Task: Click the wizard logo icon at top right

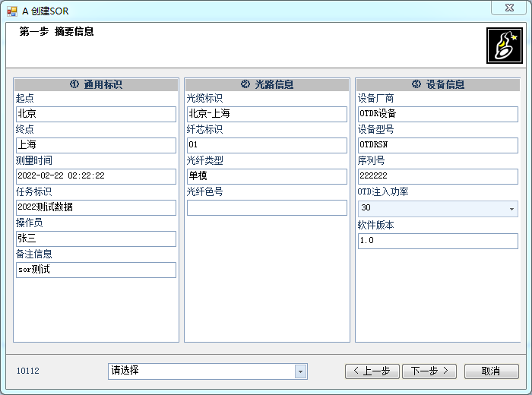Action: [503, 46]
